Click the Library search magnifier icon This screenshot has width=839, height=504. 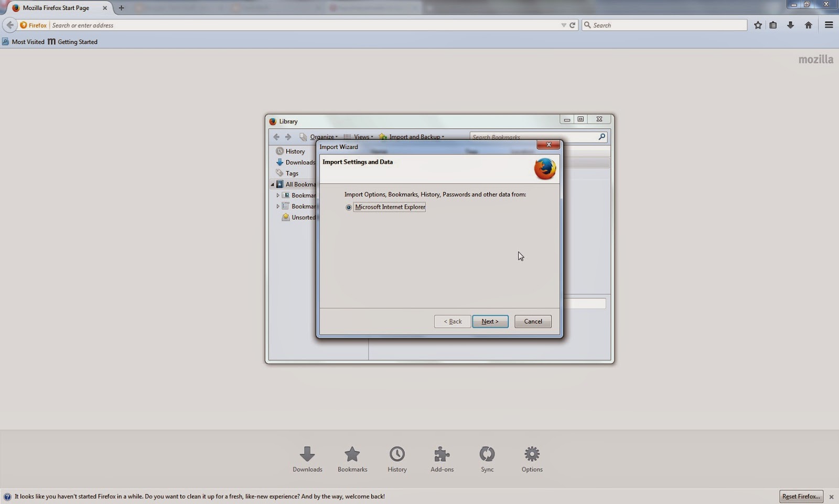602,137
